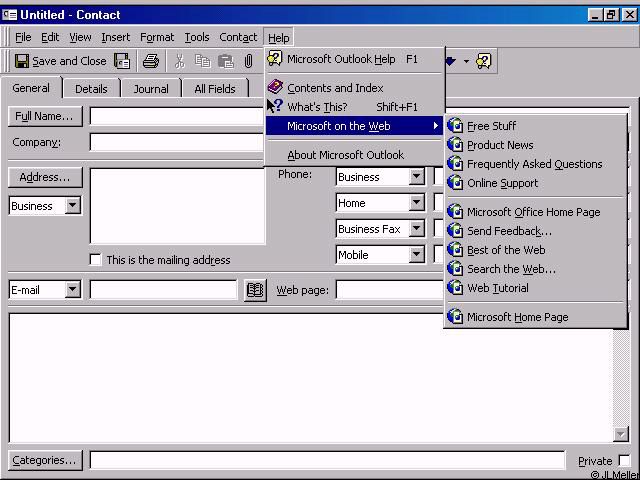
Task: Click the Categories button
Action: 45,460
